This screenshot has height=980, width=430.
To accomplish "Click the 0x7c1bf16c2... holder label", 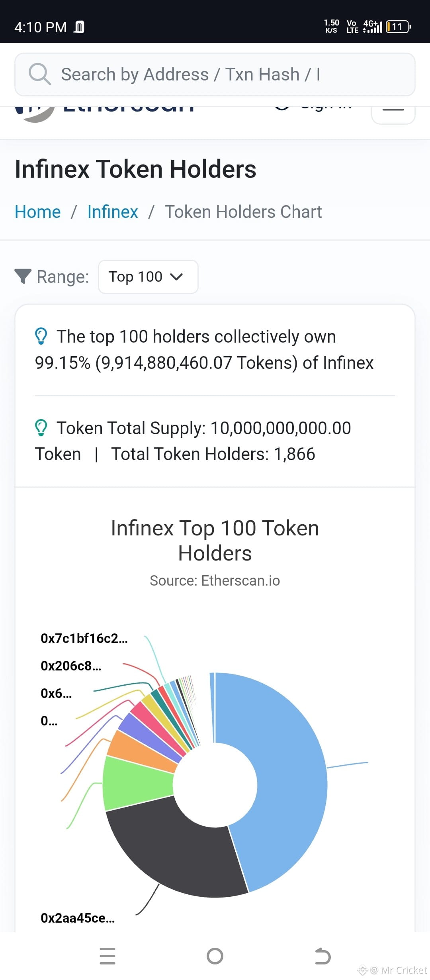I will tap(84, 638).
